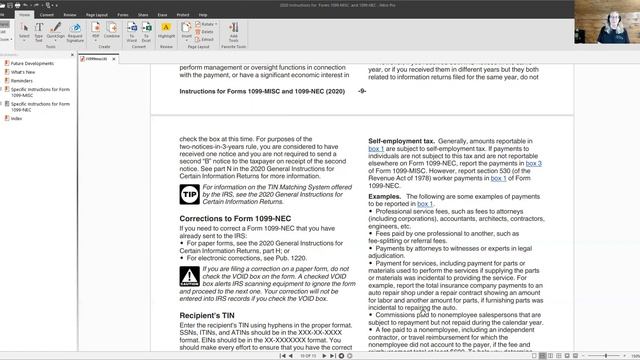Open the Index bookmark
Image resolution: width=640 pixels, height=360 pixels.
pyautogui.click(x=16, y=118)
